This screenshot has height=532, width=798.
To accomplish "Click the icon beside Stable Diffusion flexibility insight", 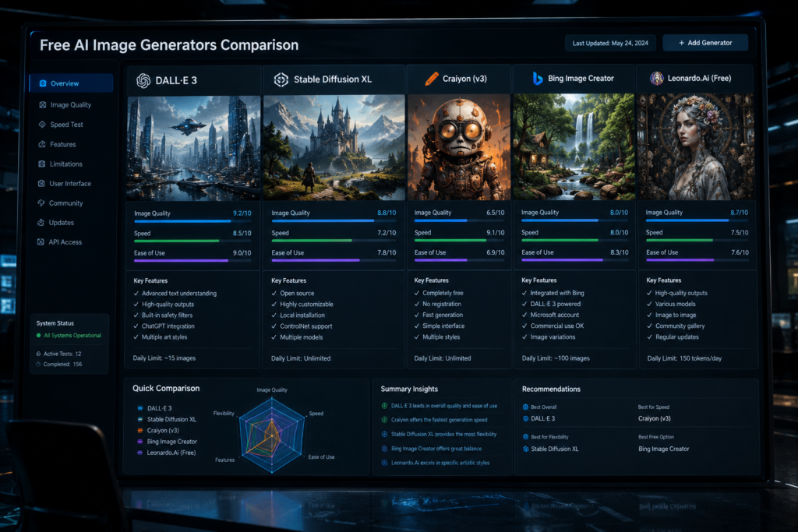I will 385,435.
